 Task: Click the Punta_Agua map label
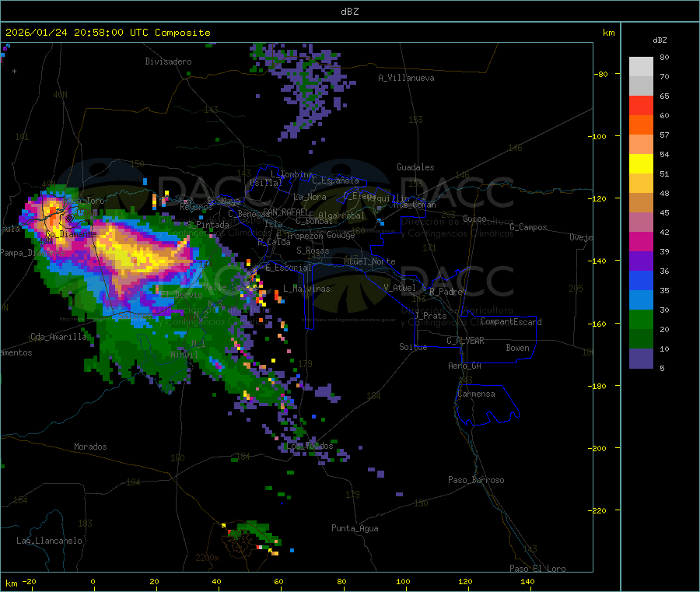(x=355, y=528)
